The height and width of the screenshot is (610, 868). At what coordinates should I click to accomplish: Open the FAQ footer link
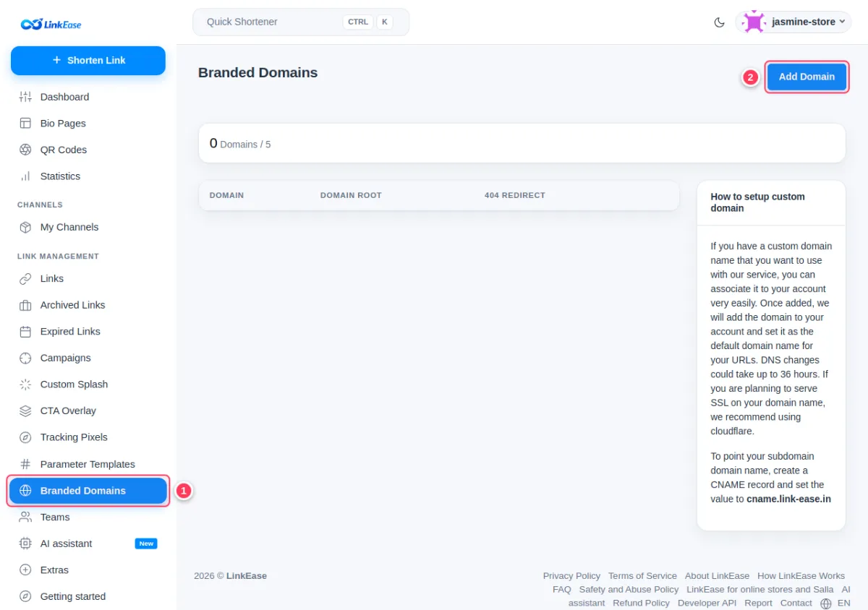(x=562, y=590)
